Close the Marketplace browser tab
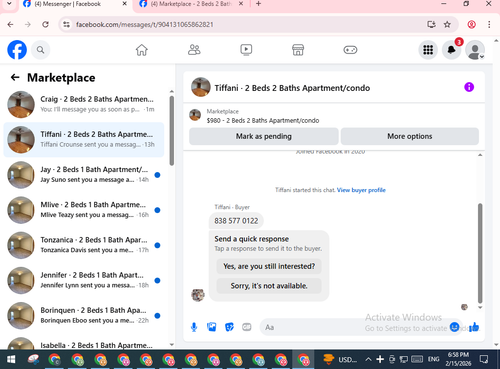The width and height of the screenshot is (500, 369). (241, 4)
